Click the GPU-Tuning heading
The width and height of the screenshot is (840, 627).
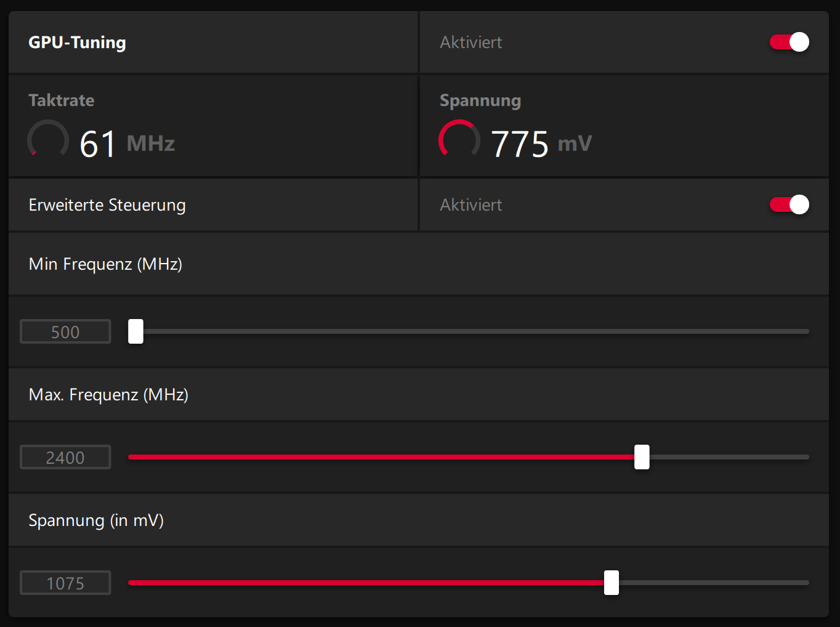point(77,42)
